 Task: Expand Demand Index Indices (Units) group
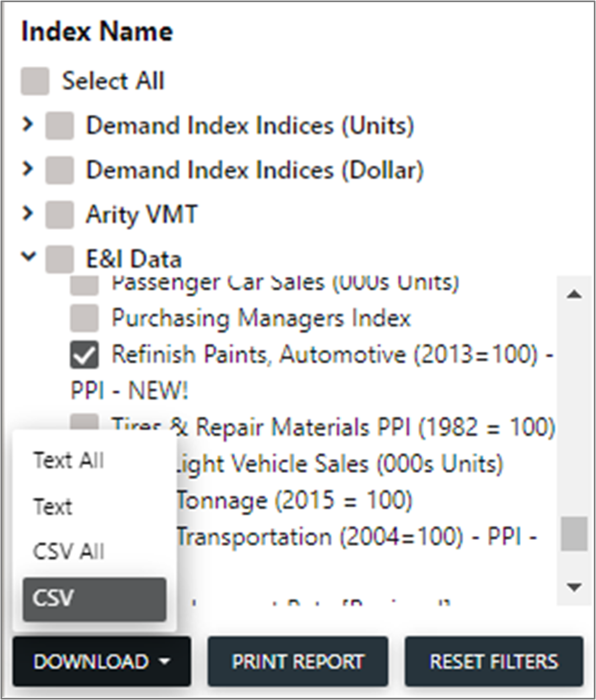point(28,125)
